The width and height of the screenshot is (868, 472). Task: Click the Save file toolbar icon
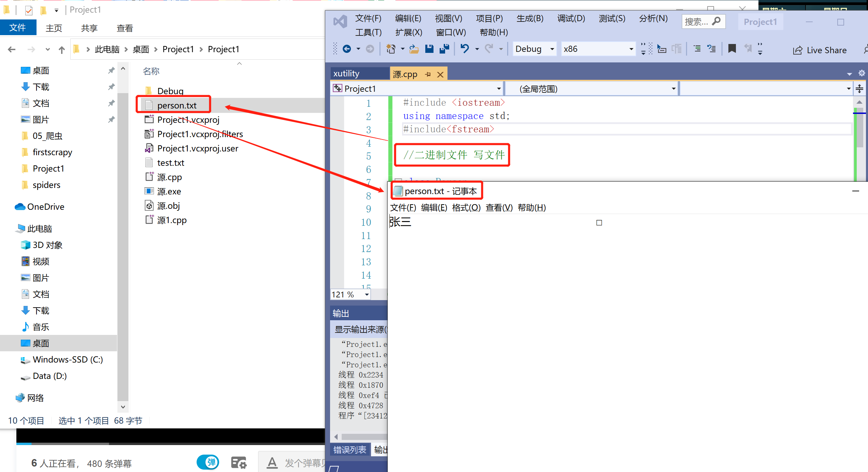tap(429, 49)
